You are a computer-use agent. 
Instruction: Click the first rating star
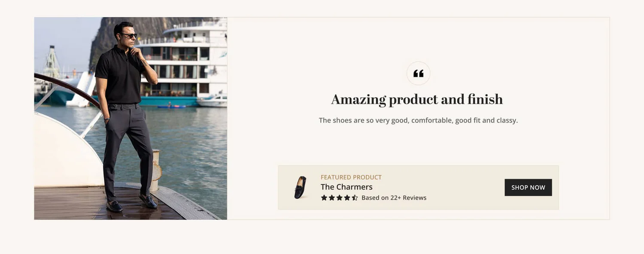[x=324, y=198]
